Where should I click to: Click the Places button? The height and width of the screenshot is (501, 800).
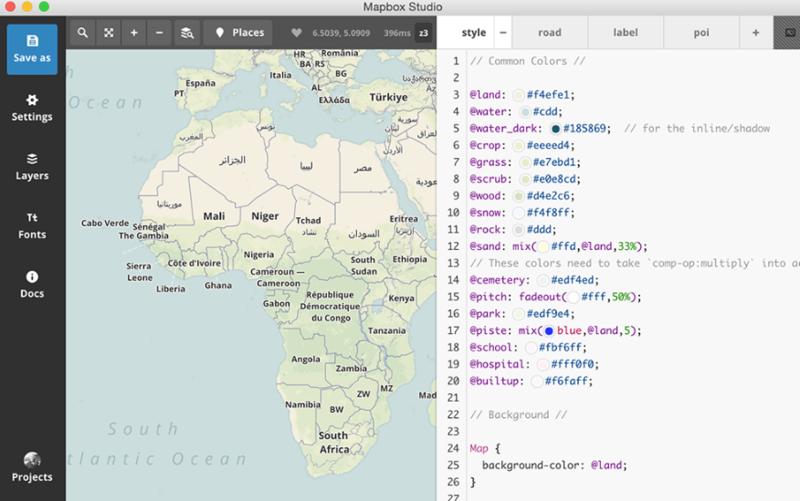tap(238, 33)
